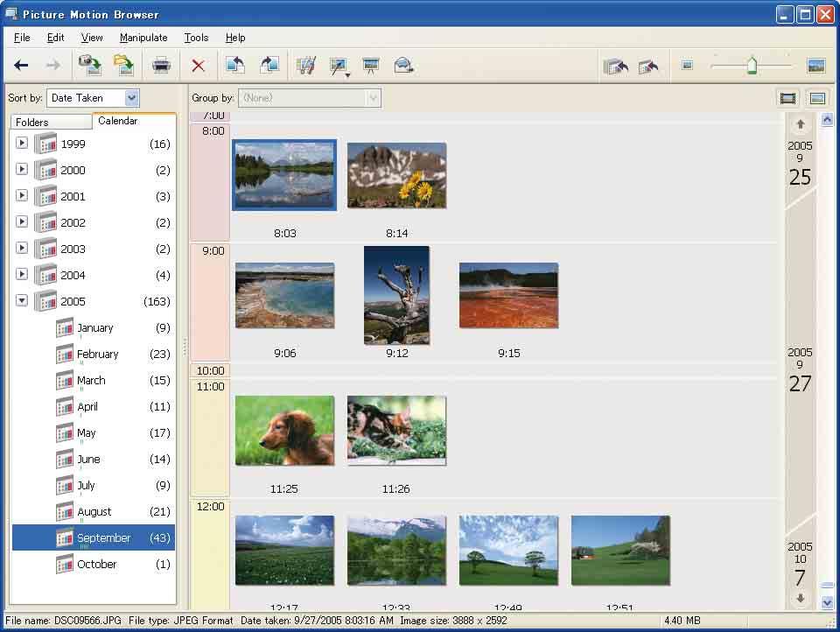This screenshot has height=632, width=840.
Task: Open the Help menu
Action: 235,38
